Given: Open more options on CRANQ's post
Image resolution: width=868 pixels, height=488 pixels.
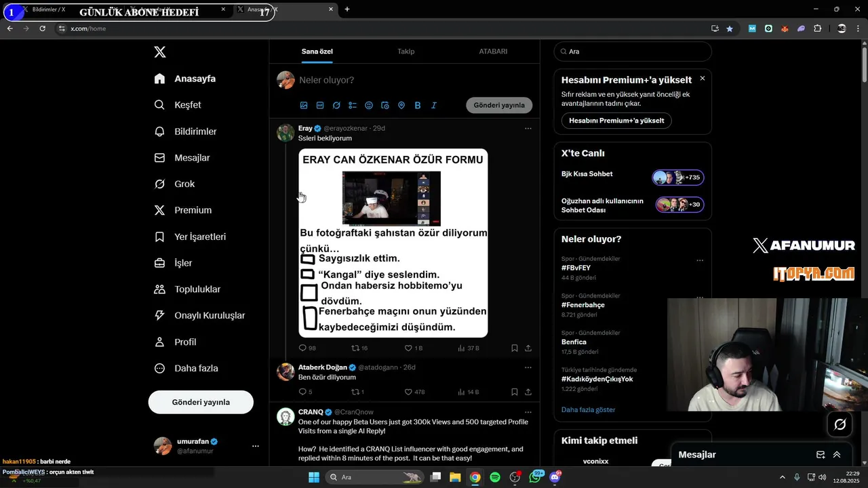Looking at the screenshot, I should pyautogui.click(x=528, y=412).
